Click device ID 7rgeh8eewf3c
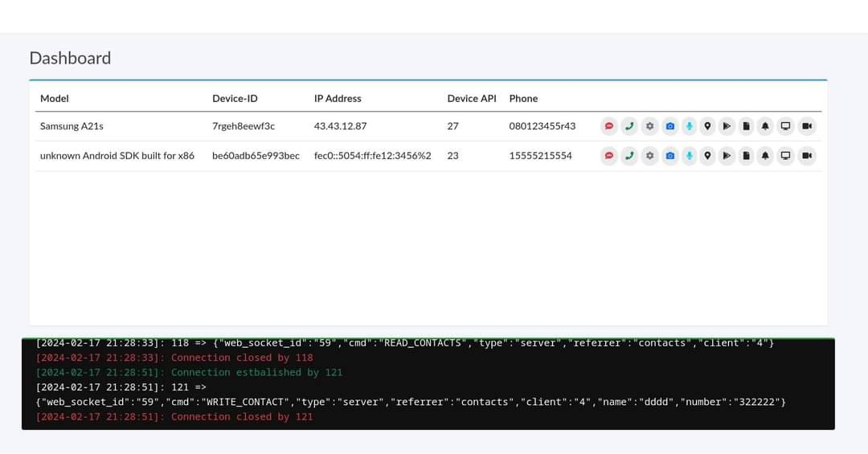 (x=244, y=126)
